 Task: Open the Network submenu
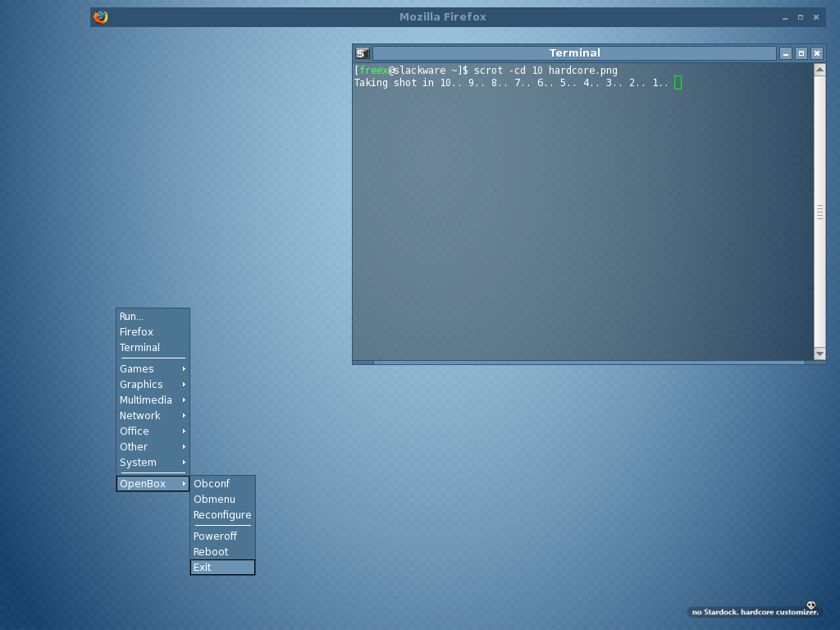point(153,416)
